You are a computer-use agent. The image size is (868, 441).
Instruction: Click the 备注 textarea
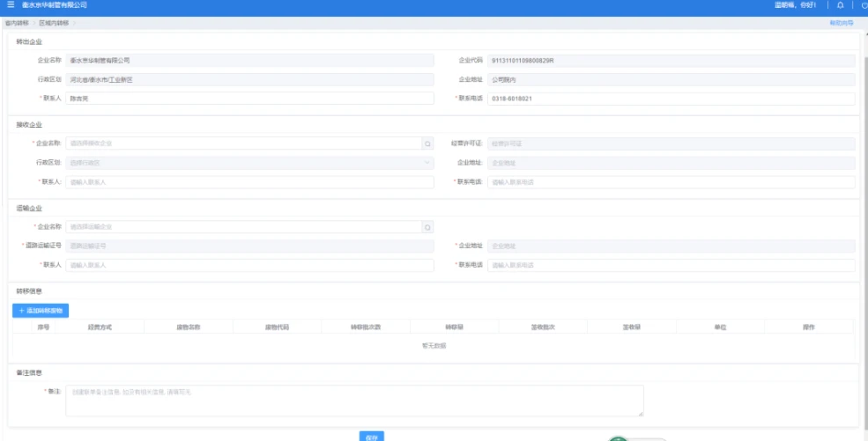(354, 400)
